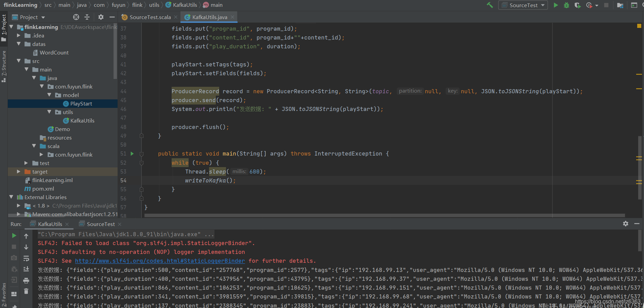This screenshot has height=308, width=644.
Task: Fold the main method using its gutter marker
Action: [x=142, y=154]
